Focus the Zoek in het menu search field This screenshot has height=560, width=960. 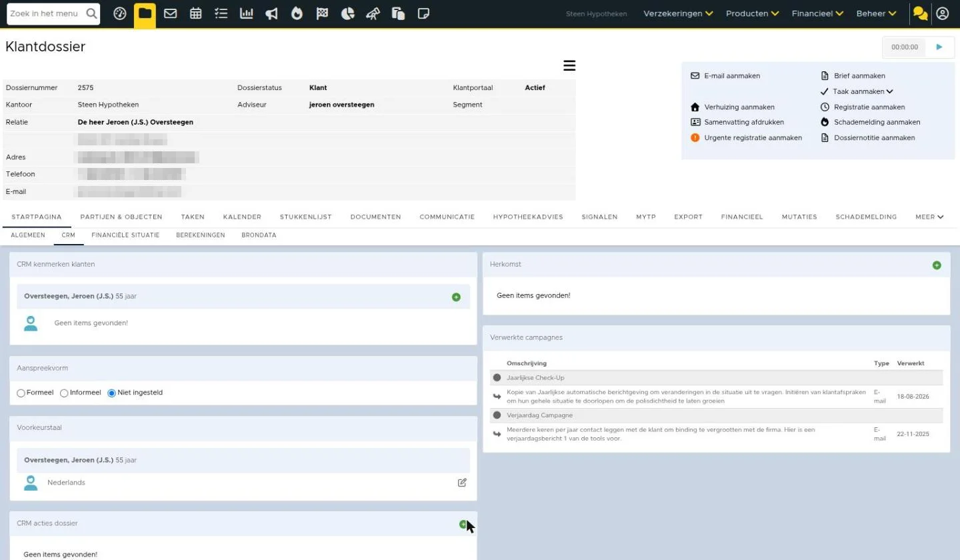(45, 13)
